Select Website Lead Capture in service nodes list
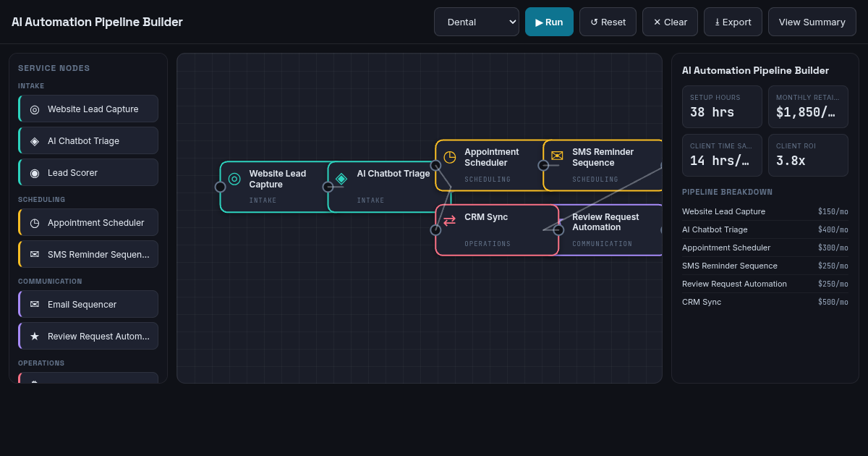The height and width of the screenshot is (456, 868). [x=88, y=109]
